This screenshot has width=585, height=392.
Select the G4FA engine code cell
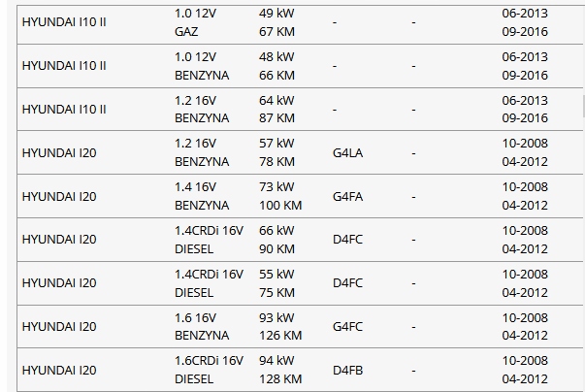(347, 197)
